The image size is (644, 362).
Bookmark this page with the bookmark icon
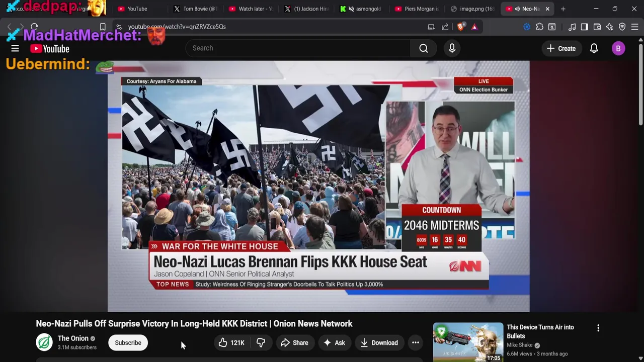pyautogui.click(x=103, y=27)
